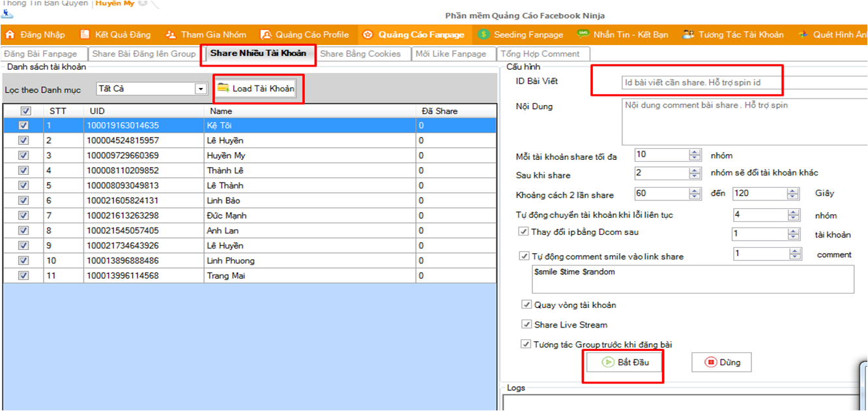This screenshot has width=868, height=411.
Task: Uncheck the row for Trang Mai
Action: click(24, 275)
